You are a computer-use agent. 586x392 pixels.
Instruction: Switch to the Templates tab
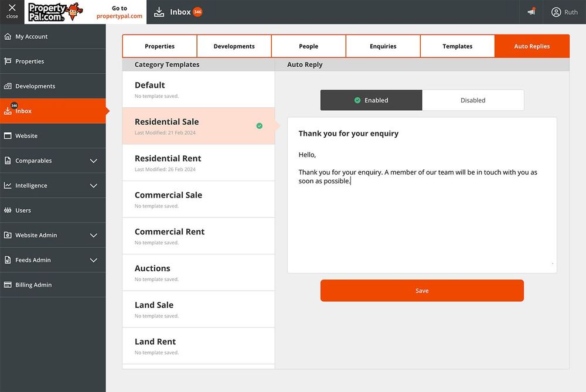pos(458,46)
